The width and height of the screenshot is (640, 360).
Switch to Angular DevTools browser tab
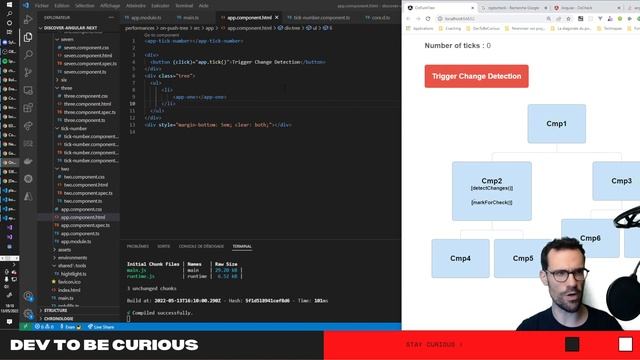[x=586, y=8]
